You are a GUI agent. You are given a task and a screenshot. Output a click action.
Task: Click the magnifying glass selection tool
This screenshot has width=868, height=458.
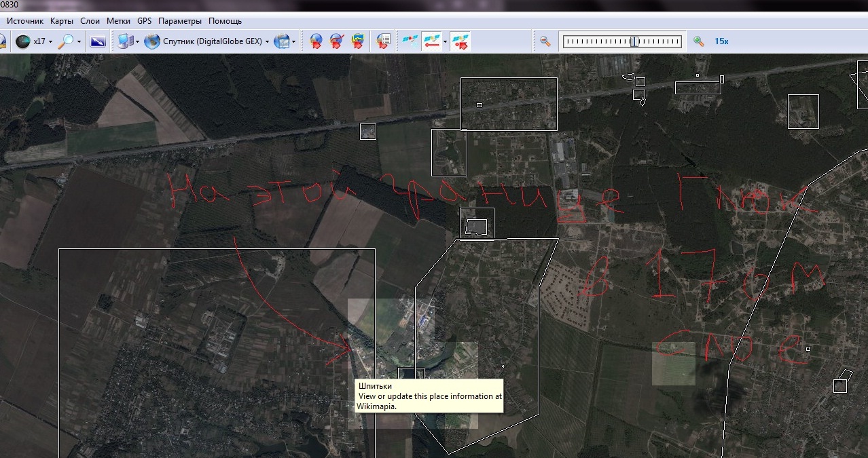[x=66, y=41]
